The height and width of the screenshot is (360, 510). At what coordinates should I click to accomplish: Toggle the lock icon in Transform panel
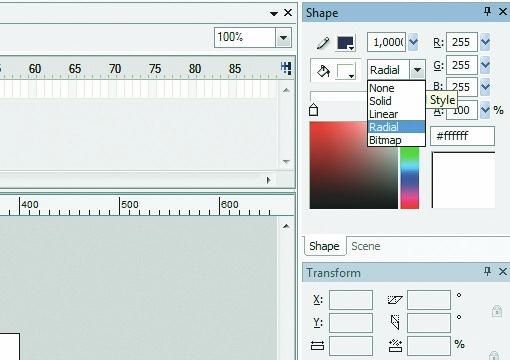pos(497,311)
